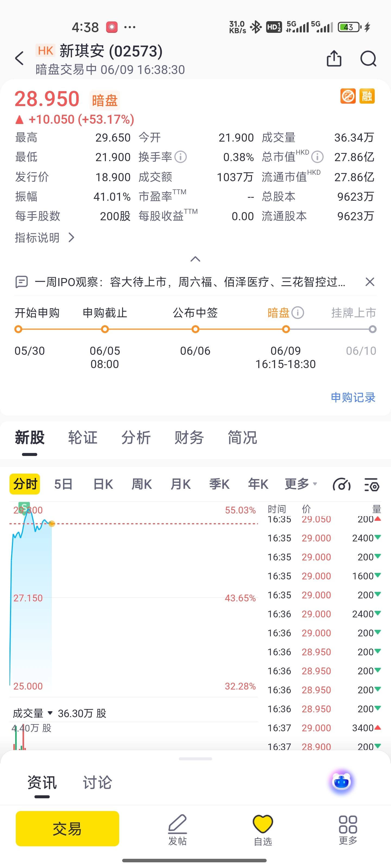This screenshot has height=868, width=391.
Task: Tap the 发行价 18.900 value
Action: click(x=113, y=177)
